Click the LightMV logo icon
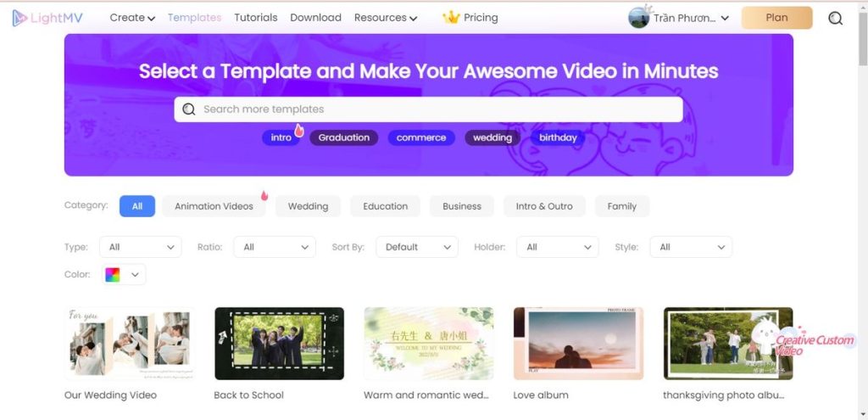The height and width of the screenshot is (420, 868). point(19,18)
